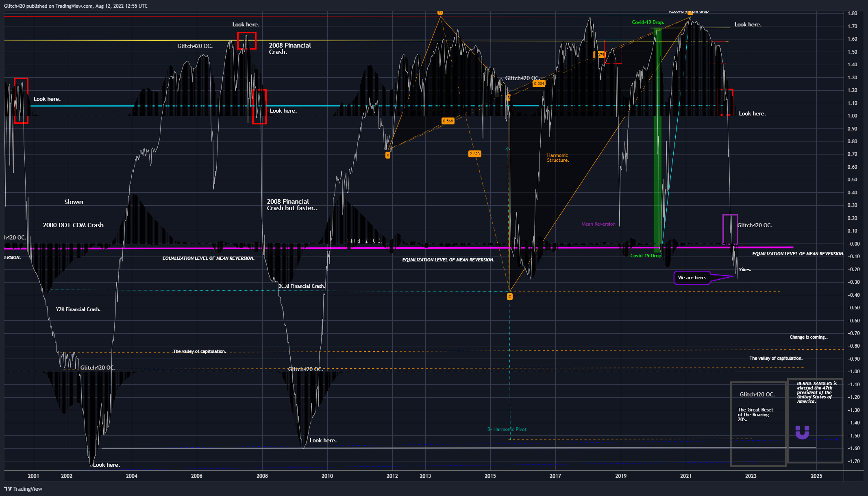
Task: Click the purple magnet icon near 2025
Action: (802, 433)
